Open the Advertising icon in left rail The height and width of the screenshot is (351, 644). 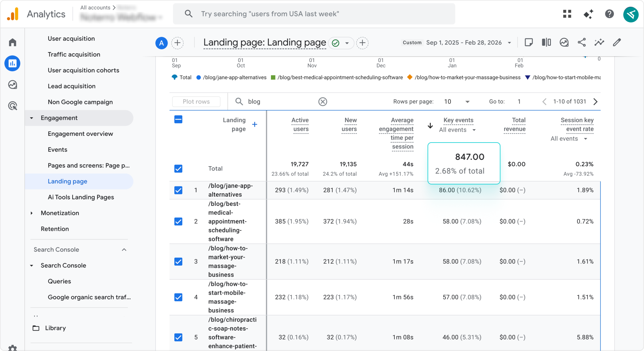tap(12, 106)
